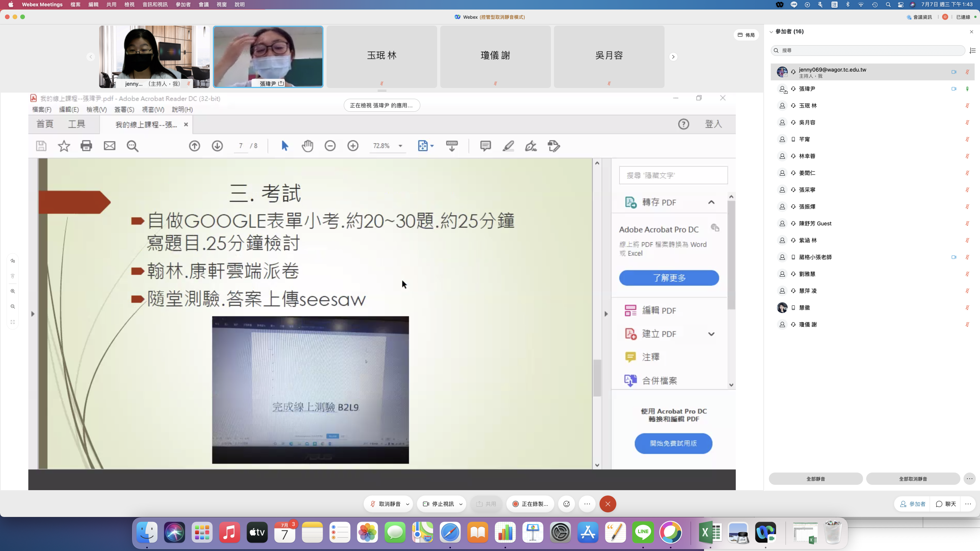Image resolution: width=980 pixels, height=551 pixels.
Task: Collapse the 轉存 PDF section
Action: (x=711, y=202)
